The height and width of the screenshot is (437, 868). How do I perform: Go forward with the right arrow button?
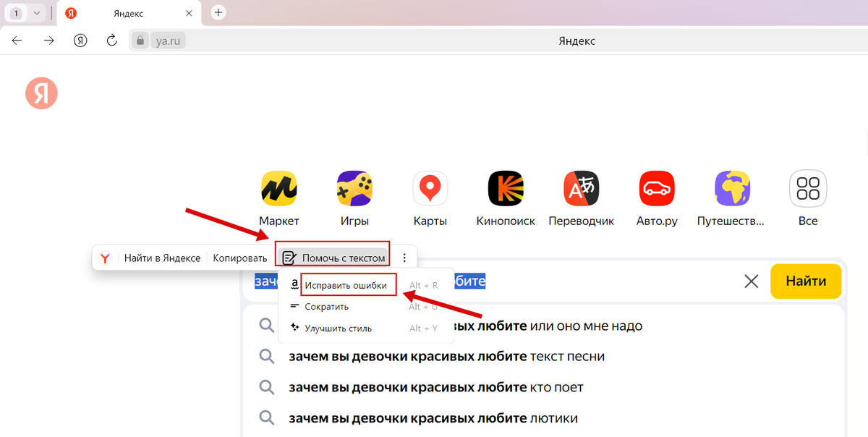coord(48,41)
